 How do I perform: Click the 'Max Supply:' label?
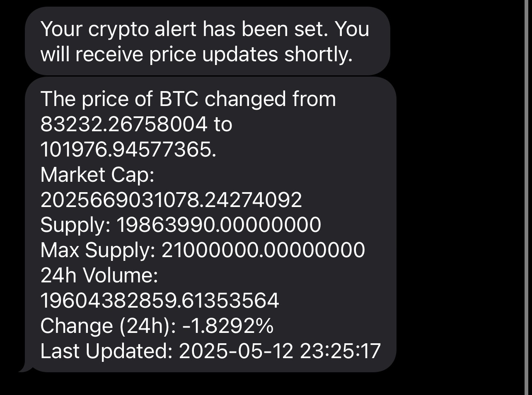click(98, 250)
